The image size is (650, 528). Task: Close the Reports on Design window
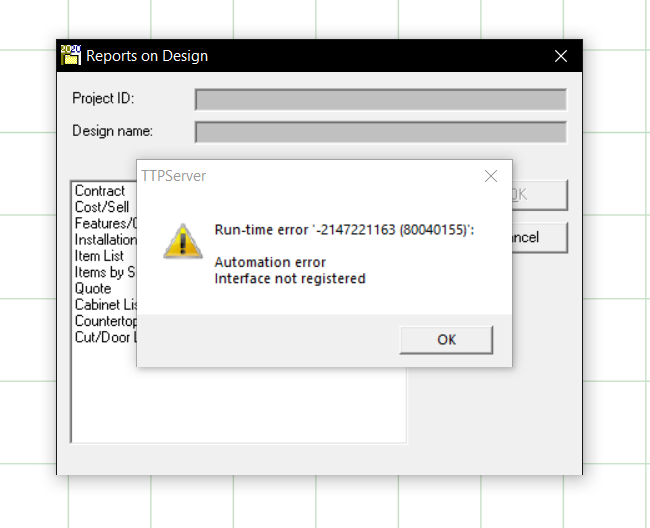(x=560, y=56)
